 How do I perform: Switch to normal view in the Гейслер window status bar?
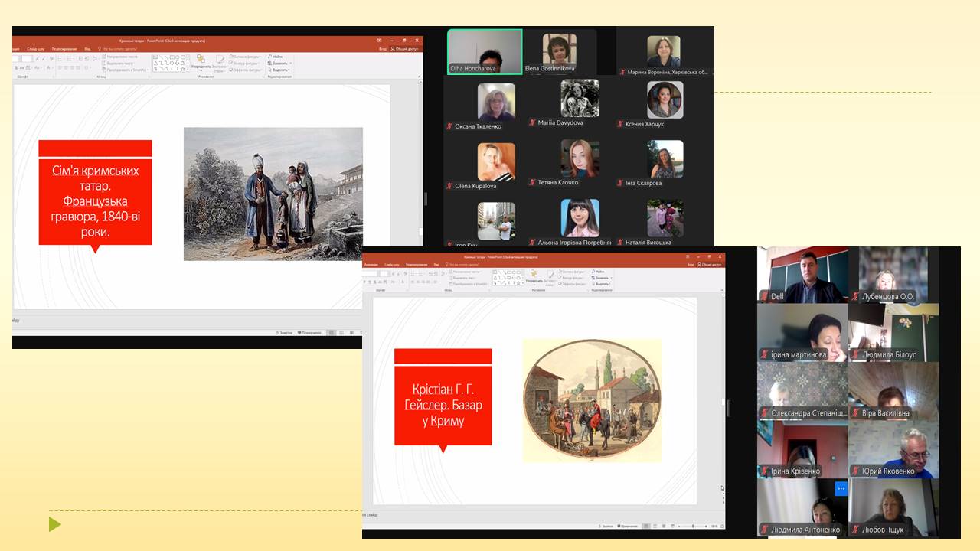pos(646,527)
